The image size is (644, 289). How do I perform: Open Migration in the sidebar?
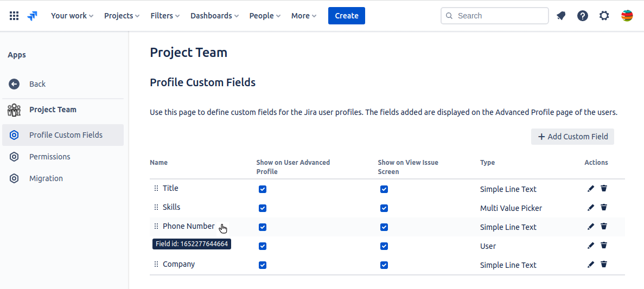[46, 178]
